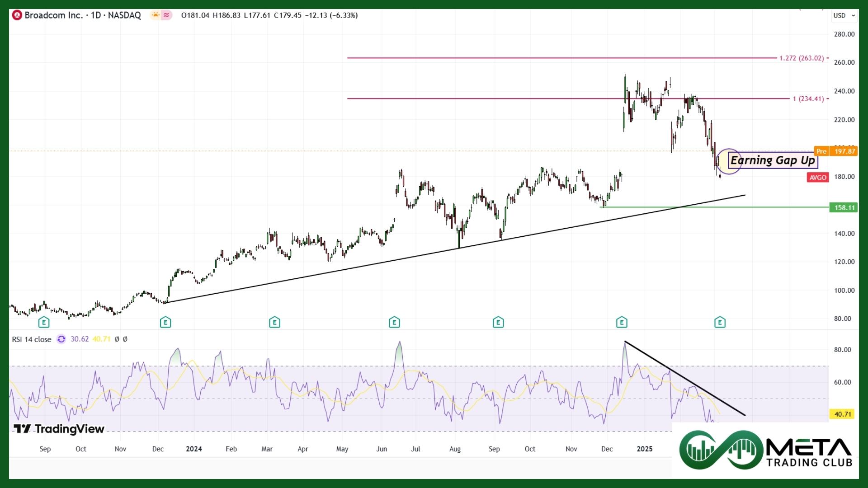Viewport: 868px width, 488px height.
Task: Open the earnings marker E near Jun 2024
Action: point(394,322)
